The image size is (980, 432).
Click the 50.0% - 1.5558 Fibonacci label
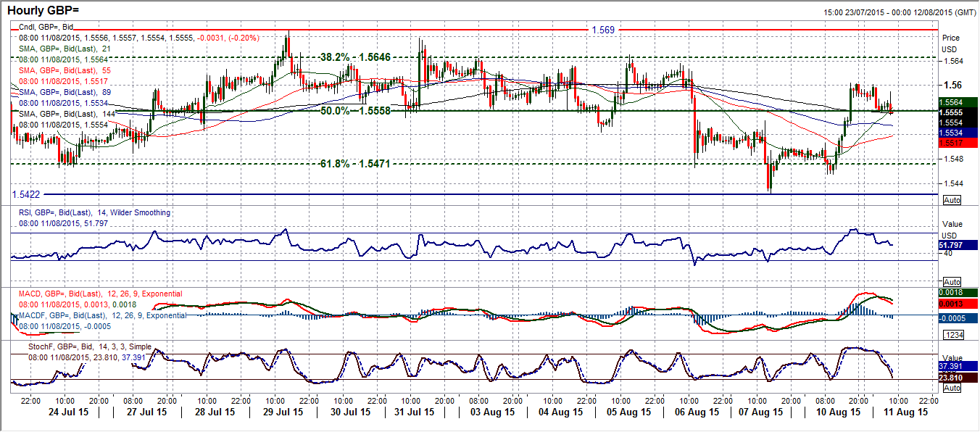(355, 110)
